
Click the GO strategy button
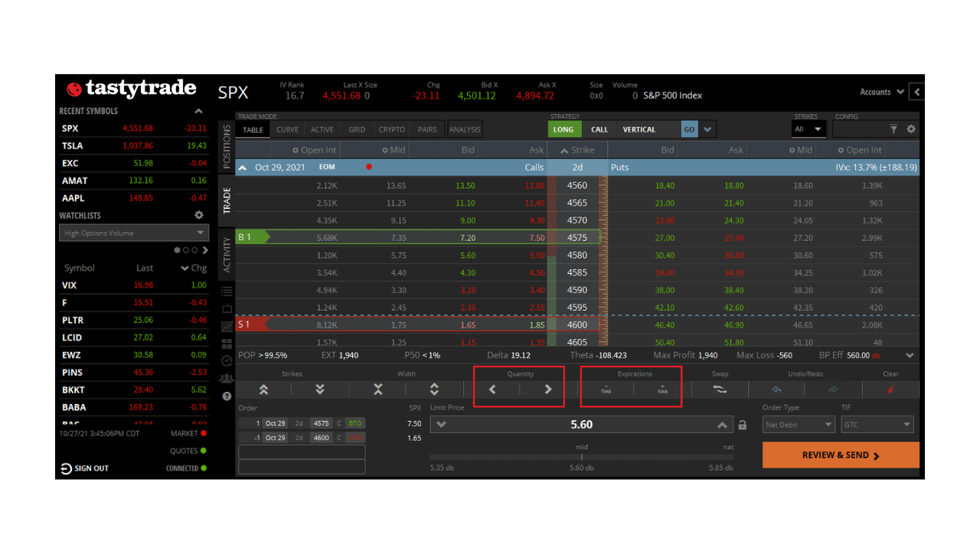coord(690,129)
